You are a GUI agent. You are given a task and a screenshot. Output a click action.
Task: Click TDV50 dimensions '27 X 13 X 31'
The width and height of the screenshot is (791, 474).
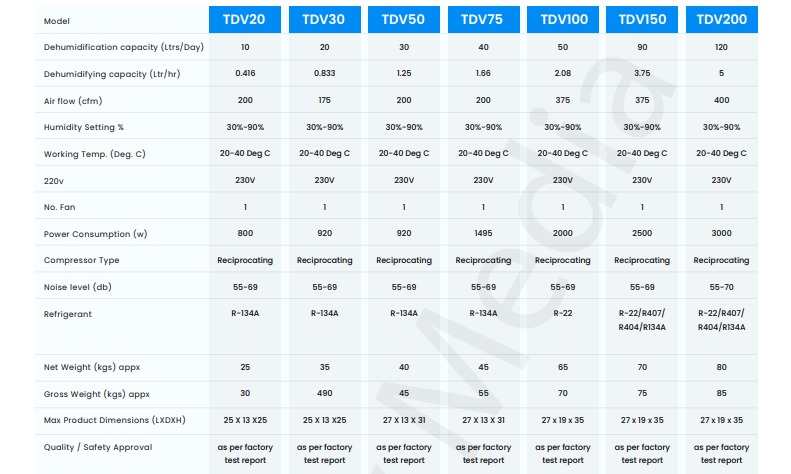click(404, 420)
